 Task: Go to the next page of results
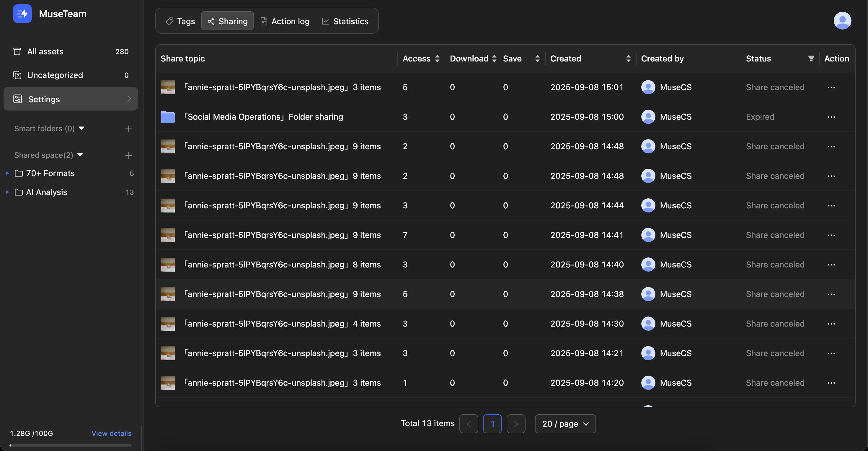pyautogui.click(x=515, y=424)
